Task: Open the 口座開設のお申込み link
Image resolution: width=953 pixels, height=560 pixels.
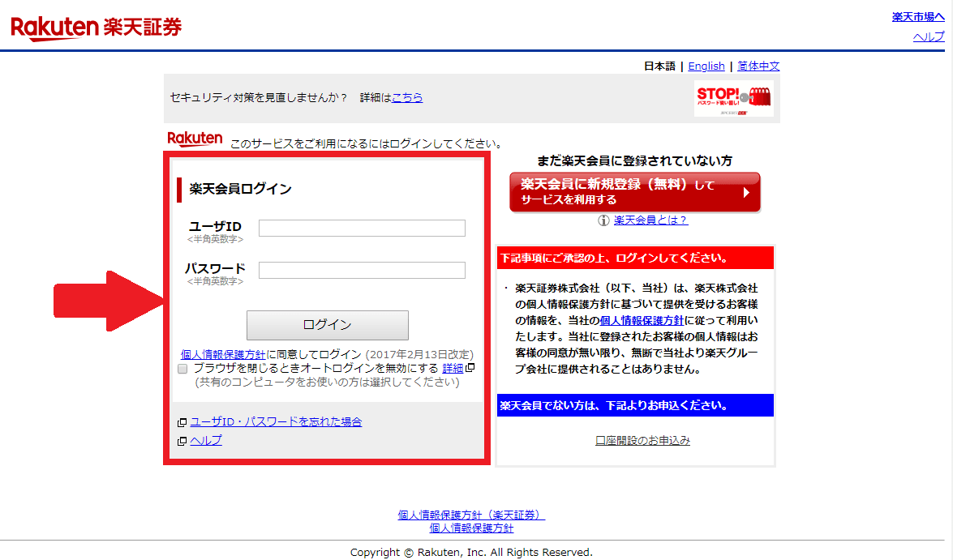Action: (x=643, y=440)
